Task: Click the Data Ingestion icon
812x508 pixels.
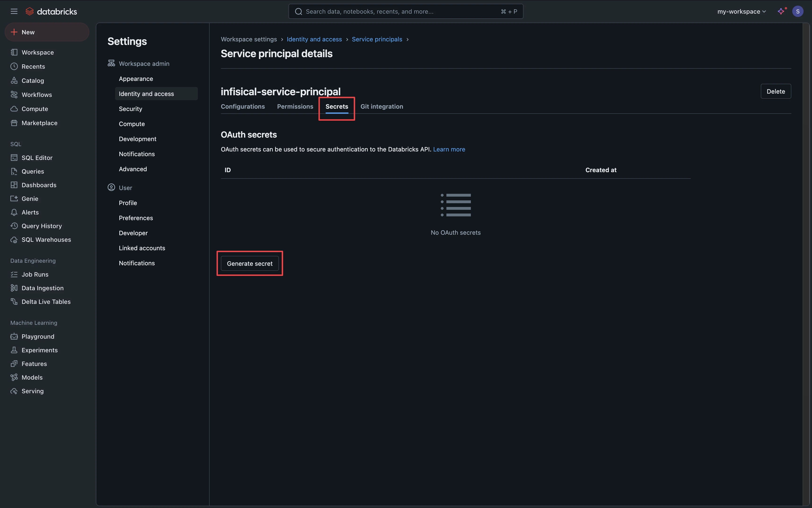Action: click(x=14, y=288)
